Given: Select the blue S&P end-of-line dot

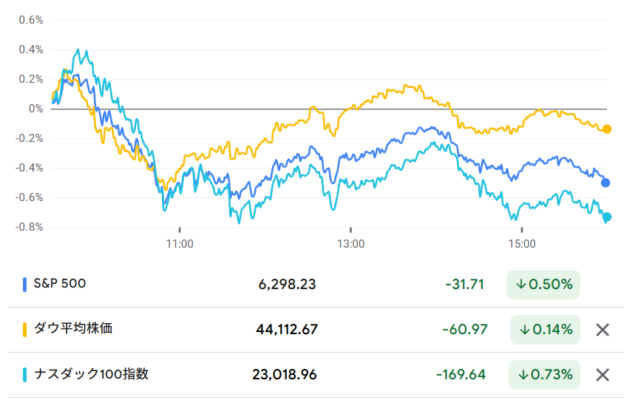Looking at the screenshot, I should pyautogui.click(x=605, y=183).
